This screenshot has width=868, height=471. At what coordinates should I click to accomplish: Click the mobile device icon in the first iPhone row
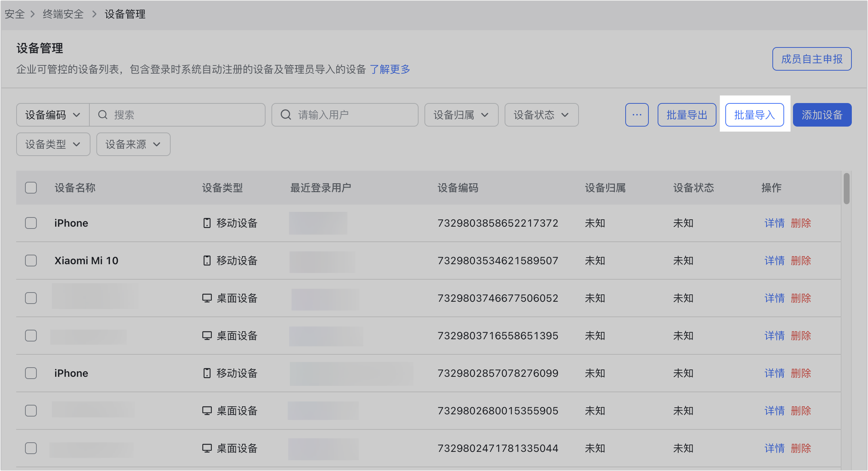coord(207,223)
